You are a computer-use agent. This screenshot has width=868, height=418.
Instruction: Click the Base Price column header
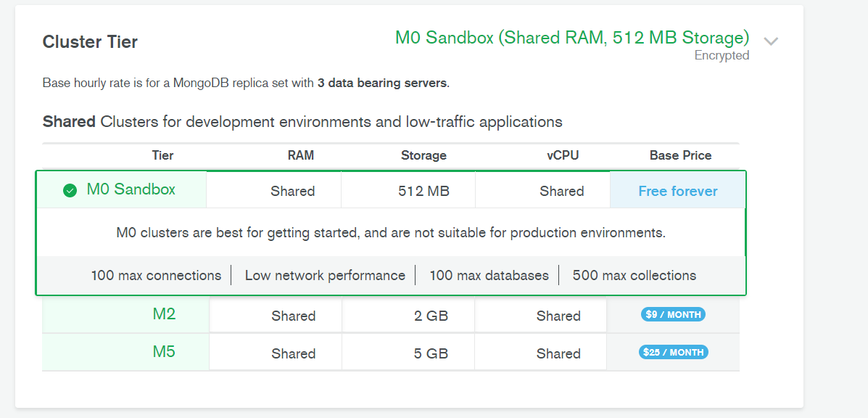pos(680,155)
